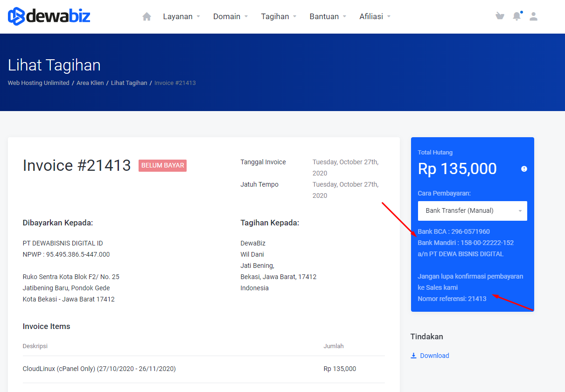Select the Bank BCA account number line

[x=453, y=231]
